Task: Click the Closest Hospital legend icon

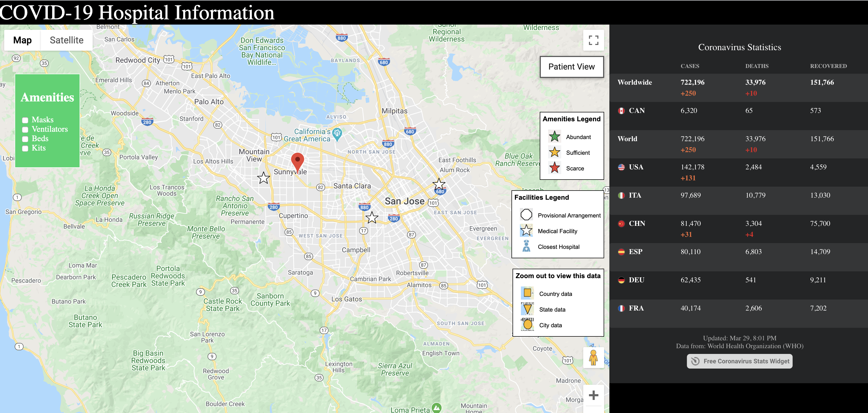Action: [526, 246]
